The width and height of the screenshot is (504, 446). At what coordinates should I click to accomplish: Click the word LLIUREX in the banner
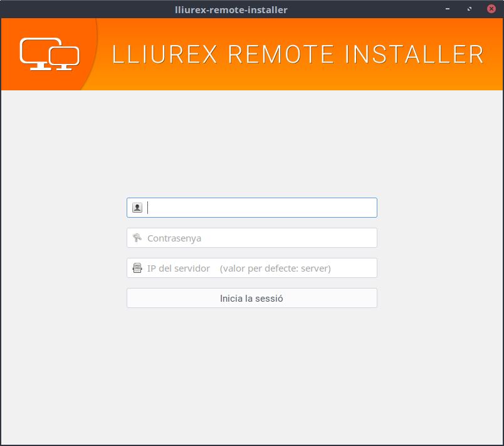click(x=165, y=55)
